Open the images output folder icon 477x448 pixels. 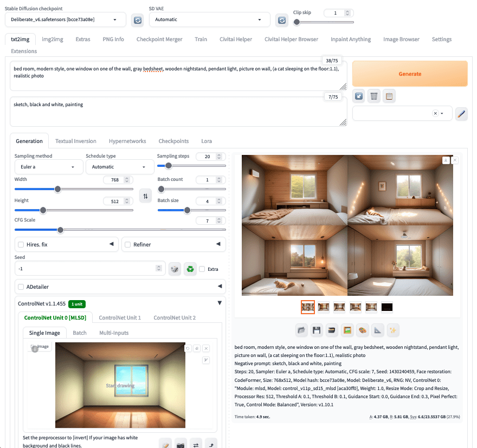(x=301, y=330)
